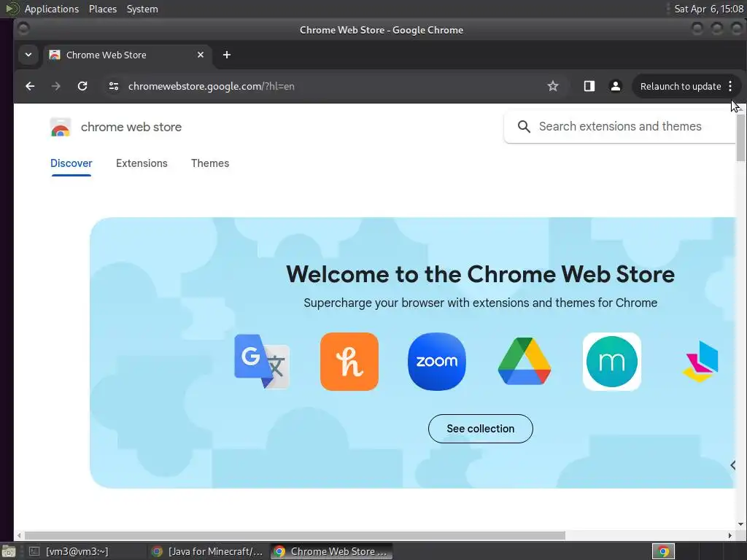
Task: Open the System menu
Action: 142,9
